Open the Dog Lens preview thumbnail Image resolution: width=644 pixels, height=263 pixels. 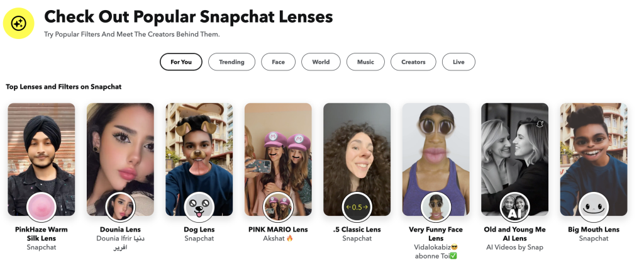pyautogui.click(x=199, y=159)
